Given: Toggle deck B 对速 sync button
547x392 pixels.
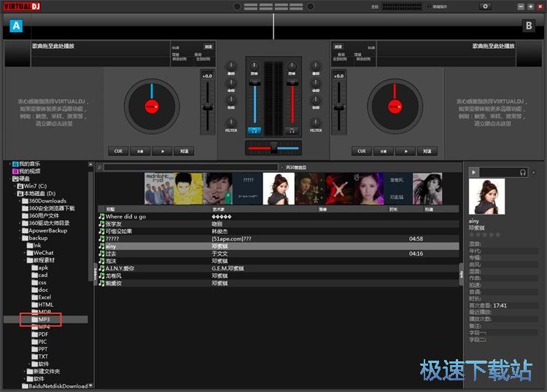Looking at the screenshot, I should tap(427, 152).
